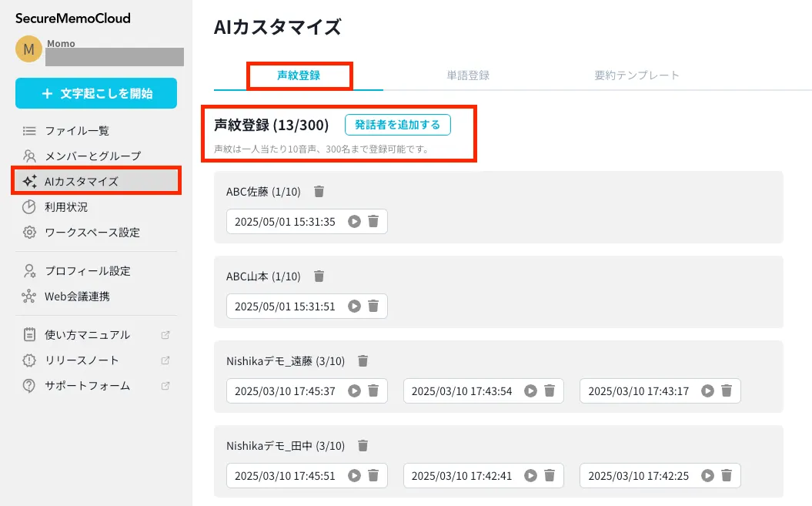Viewport: 812px width, 506px height.
Task: Start transcription with 文字起こしを開始 button
Action: click(96, 93)
